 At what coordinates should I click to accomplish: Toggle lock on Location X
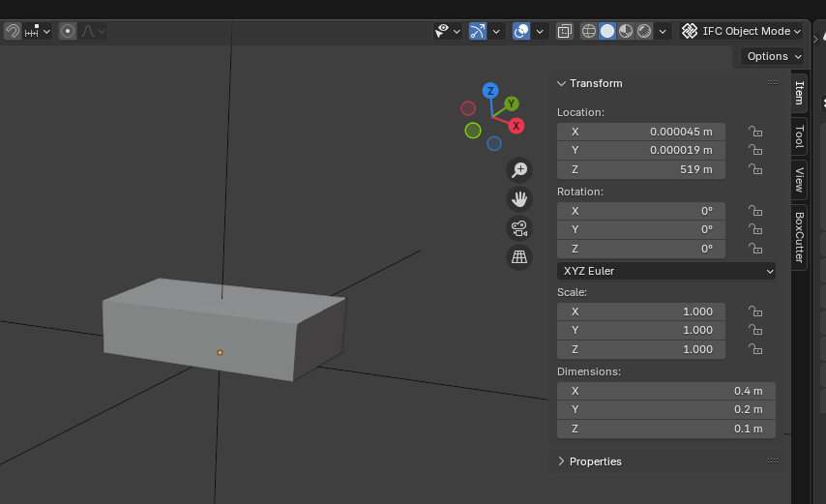[755, 132]
